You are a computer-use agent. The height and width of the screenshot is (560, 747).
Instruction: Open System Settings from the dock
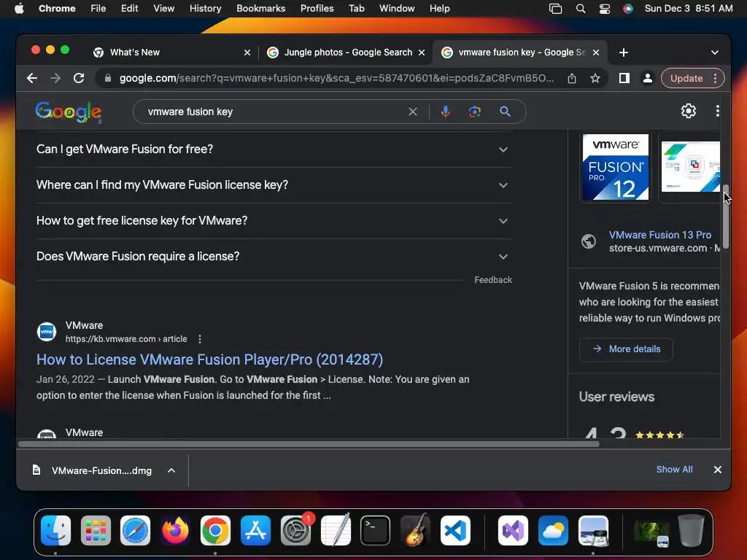pyautogui.click(x=295, y=530)
